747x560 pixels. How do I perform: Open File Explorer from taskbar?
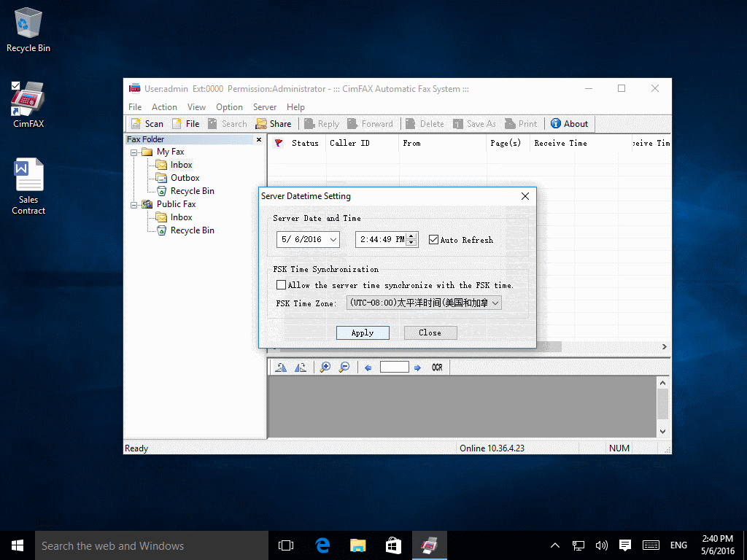pos(357,545)
